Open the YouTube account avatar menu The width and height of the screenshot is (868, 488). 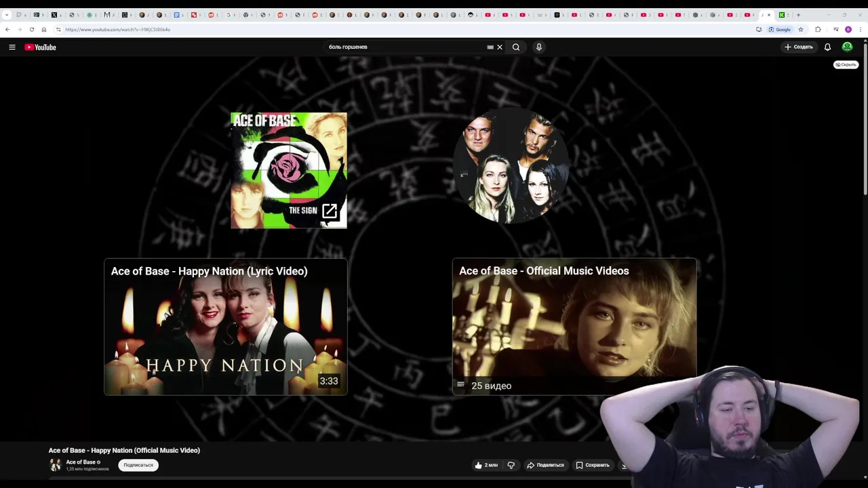tap(847, 47)
